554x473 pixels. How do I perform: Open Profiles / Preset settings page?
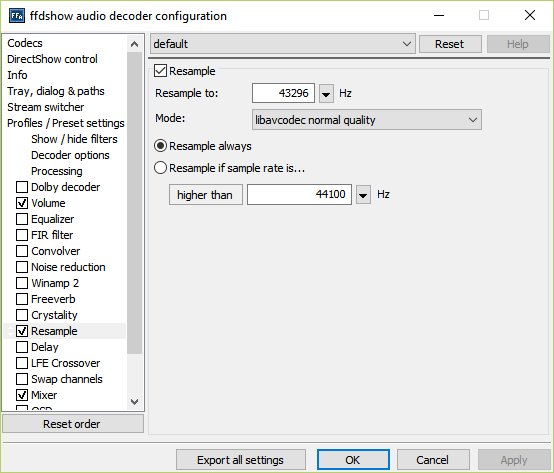(x=66, y=123)
